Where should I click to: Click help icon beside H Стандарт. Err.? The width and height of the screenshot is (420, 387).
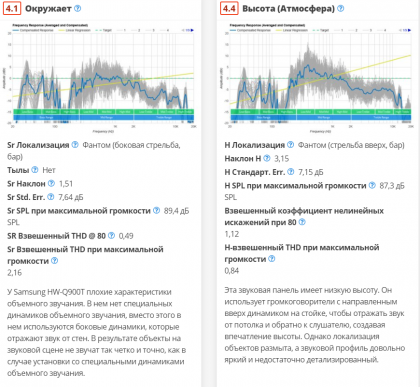coord(291,172)
